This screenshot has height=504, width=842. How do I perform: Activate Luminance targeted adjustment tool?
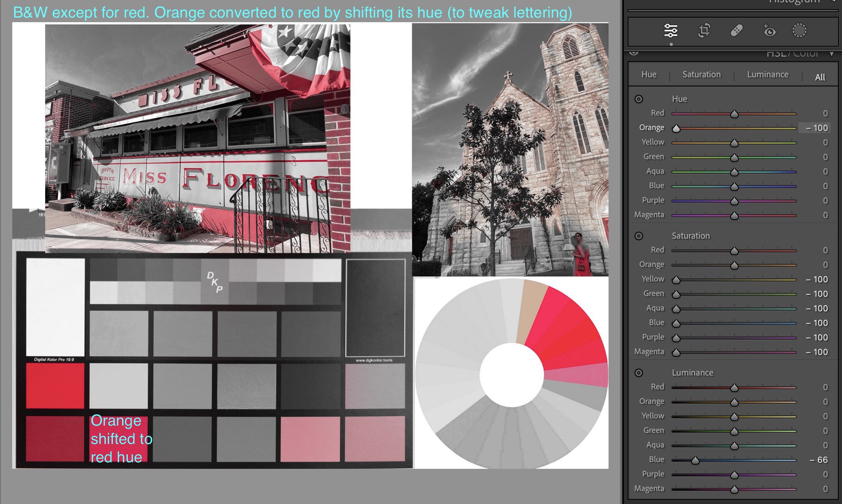click(639, 373)
